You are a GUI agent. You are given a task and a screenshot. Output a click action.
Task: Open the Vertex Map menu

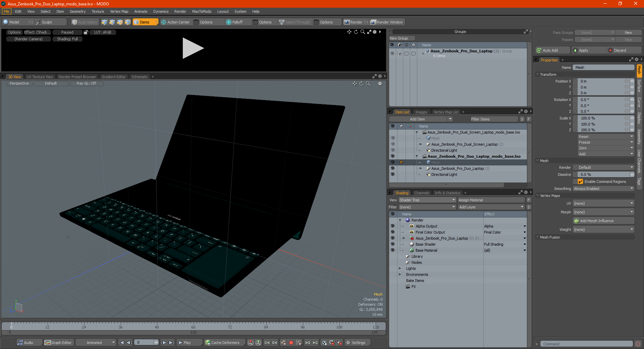pos(119,11)
